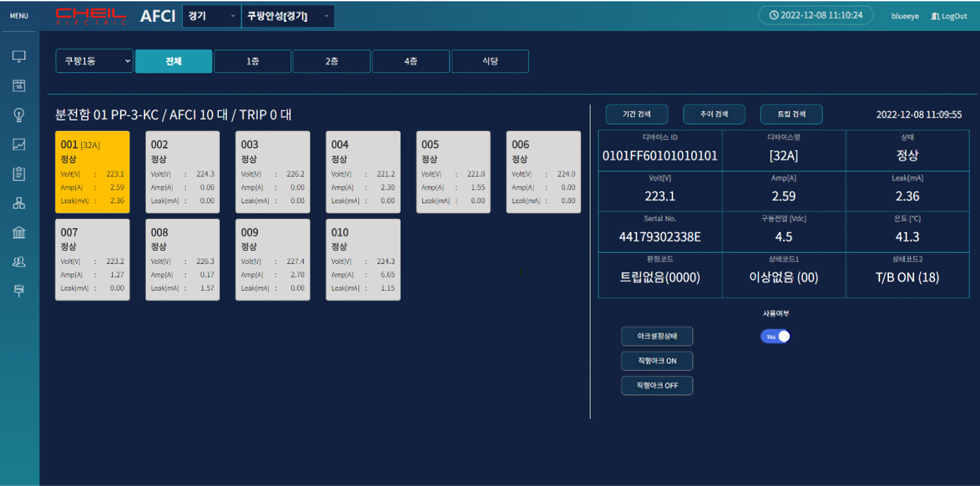Expand the 쿠팡1동 building dropdown
Screen dimensions: 980x486
[94, 61]
